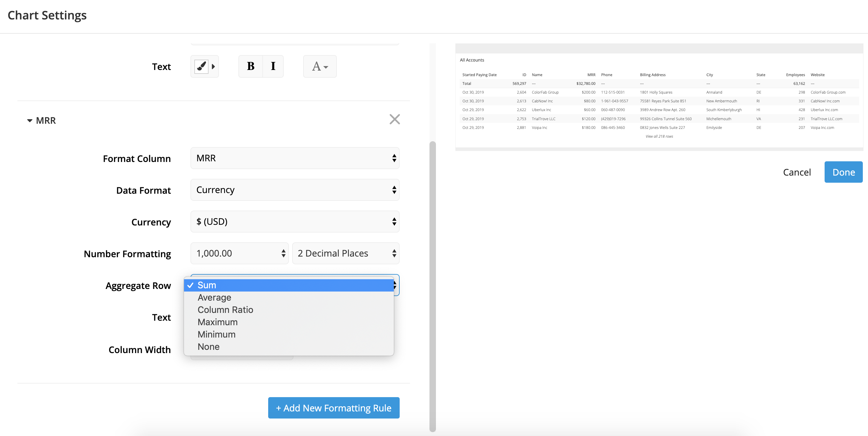
Task: Select Sum in aggregate list
Action: 289,285
